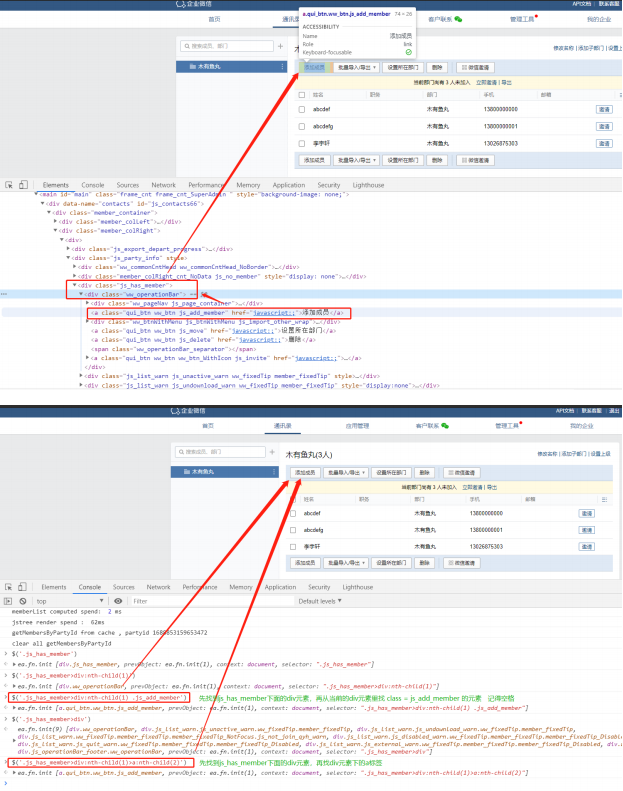Screen dimensions: 623x791
Task: Check the abcdefg row in upper screenshot
Action: click(302, 127)
